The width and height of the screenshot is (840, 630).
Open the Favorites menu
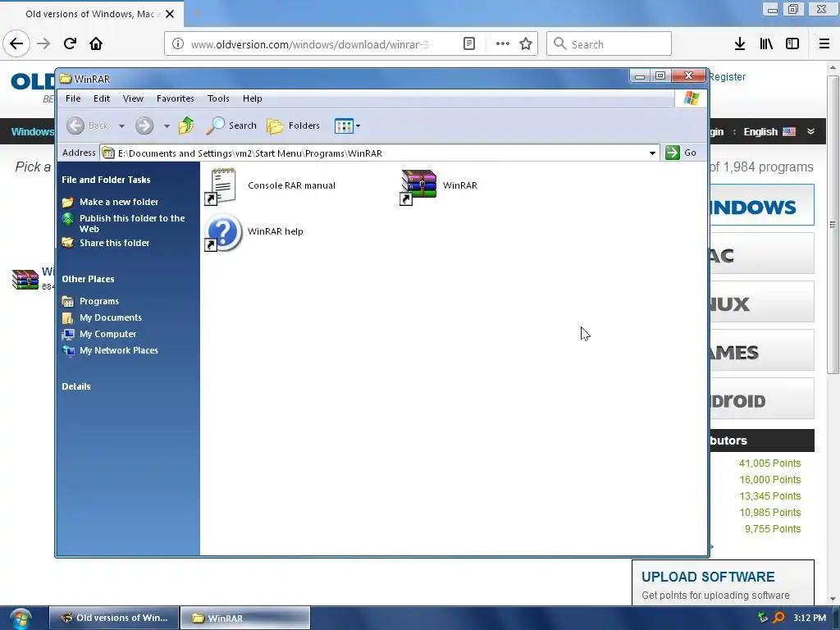pyautogui.click(x=176, y=98)
